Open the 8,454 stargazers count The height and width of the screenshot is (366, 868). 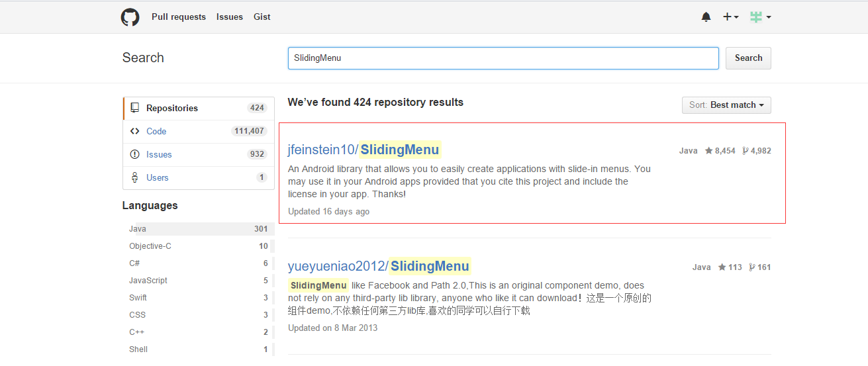725,151
